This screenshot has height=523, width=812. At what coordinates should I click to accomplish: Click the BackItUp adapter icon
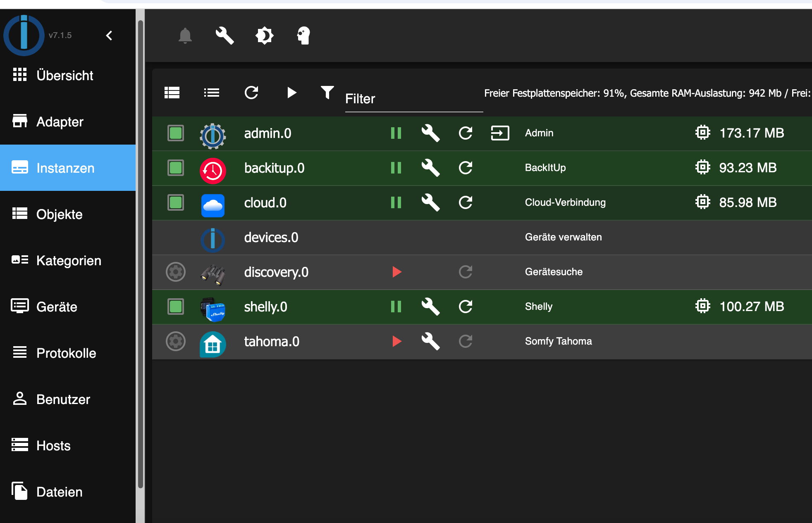[212, 167]
